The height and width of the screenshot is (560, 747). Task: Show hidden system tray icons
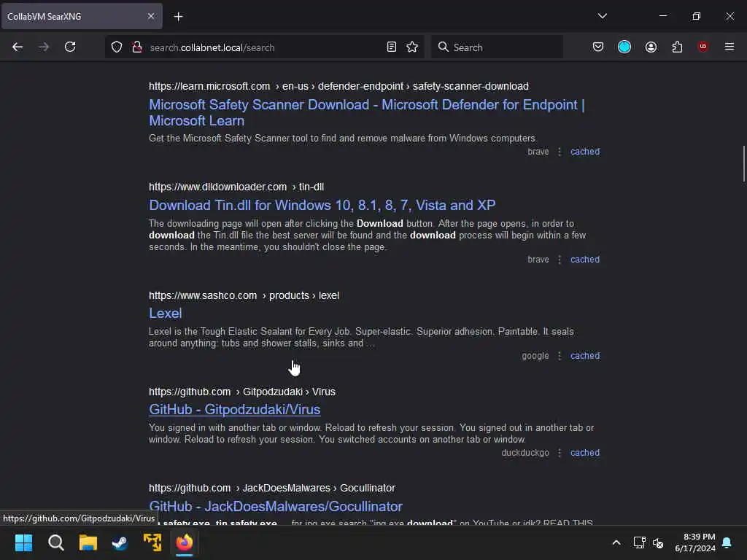tap(616, 542)
